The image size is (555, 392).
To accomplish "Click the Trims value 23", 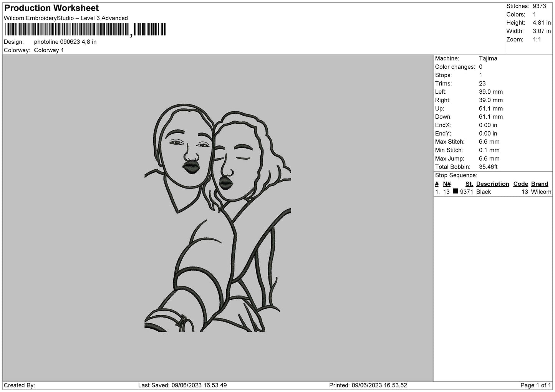I will click(x=482, y=84).
